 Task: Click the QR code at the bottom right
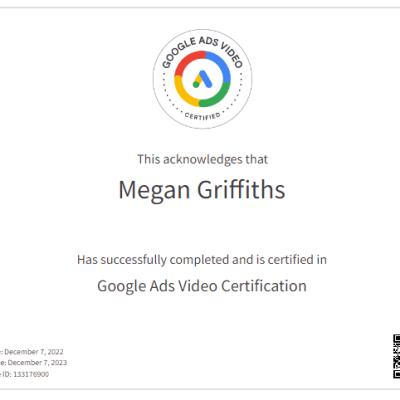pyautogui.click(x=396, y=356)
